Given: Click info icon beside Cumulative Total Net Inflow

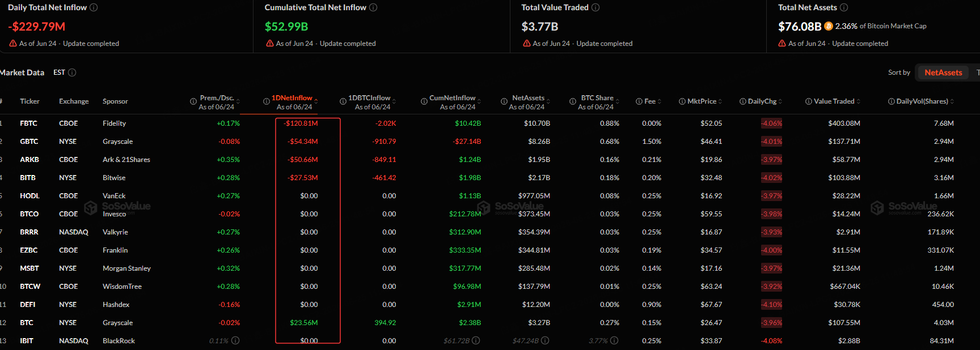Looking at the screenshot, I should 373,7.
